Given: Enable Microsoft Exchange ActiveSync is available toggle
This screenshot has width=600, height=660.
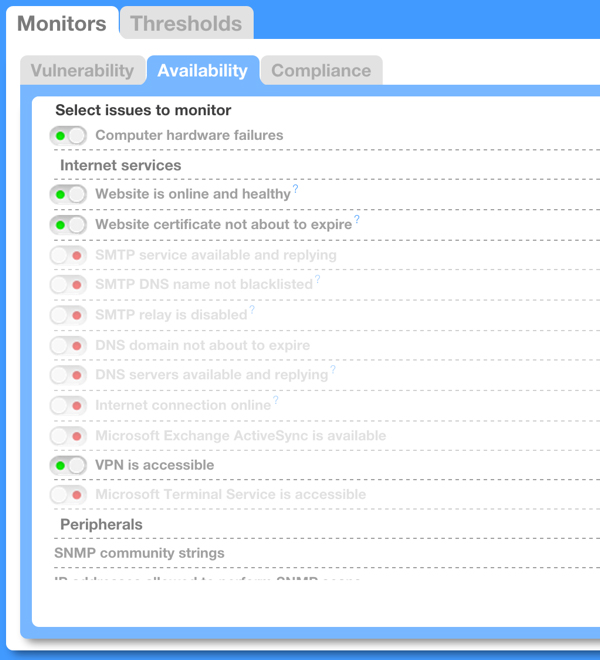Looking at the screenshot, I should (68, 436).
